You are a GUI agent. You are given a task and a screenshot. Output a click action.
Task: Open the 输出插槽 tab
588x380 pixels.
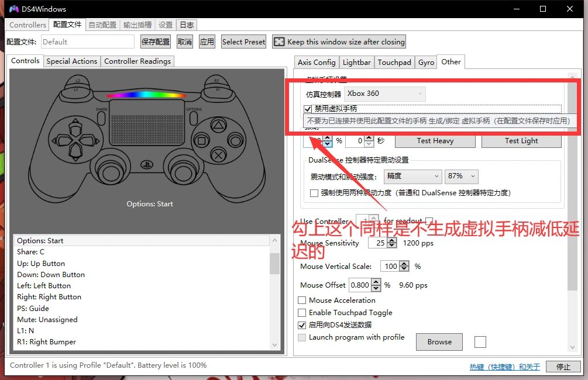pos(137,25)
